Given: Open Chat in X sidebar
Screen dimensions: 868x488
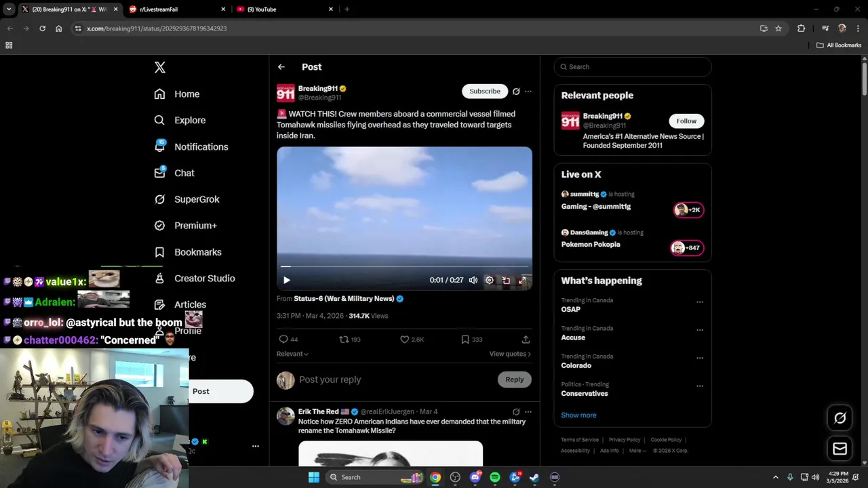Looking at the screenshot, I should pos(174,173).
